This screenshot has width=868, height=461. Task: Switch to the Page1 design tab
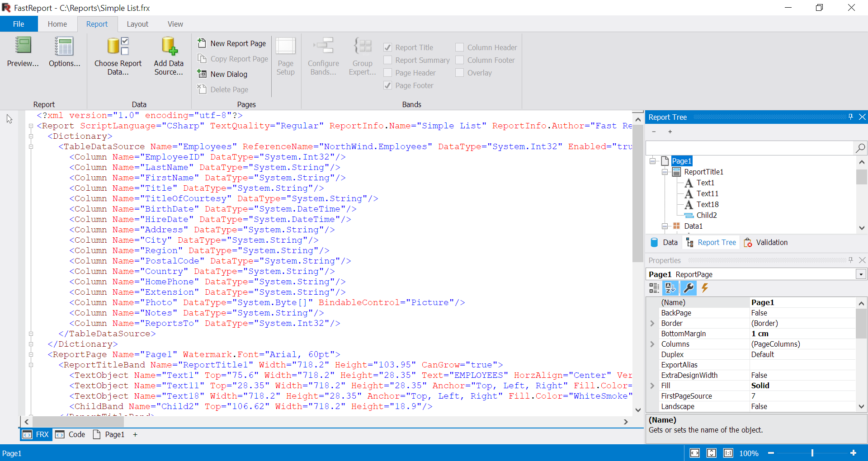pyautogui.click(x=109, y=434)
